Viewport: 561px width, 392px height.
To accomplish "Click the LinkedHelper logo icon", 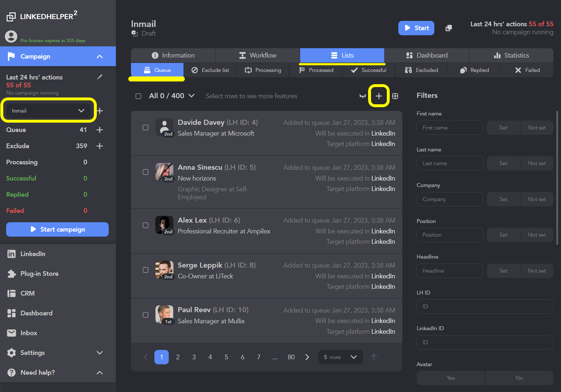I will [x=11, y=17].
